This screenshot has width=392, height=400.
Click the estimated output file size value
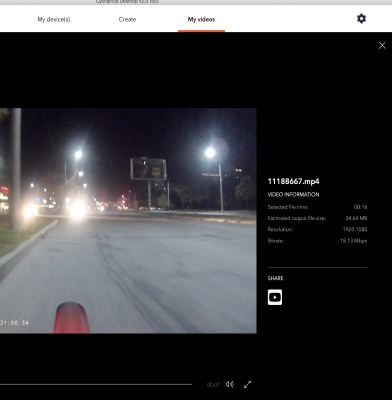click(356, 218)
